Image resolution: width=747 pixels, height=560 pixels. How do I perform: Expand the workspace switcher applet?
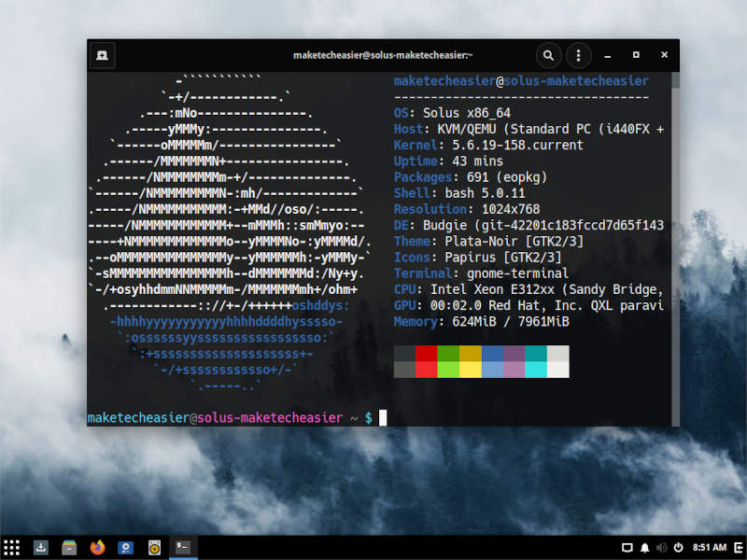click(627, 548)
